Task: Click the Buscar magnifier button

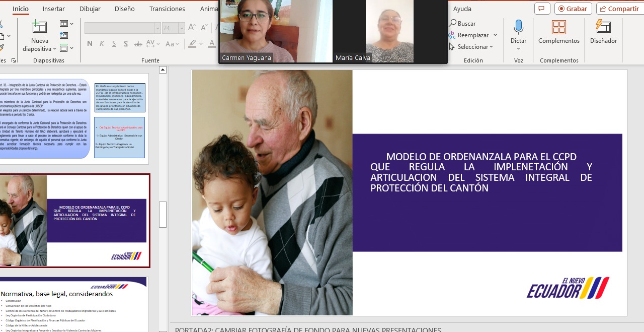Action: click(462, 24)
